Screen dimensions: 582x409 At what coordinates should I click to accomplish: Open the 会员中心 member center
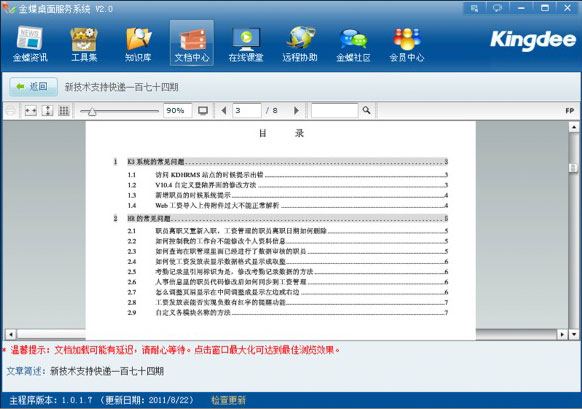407,44
